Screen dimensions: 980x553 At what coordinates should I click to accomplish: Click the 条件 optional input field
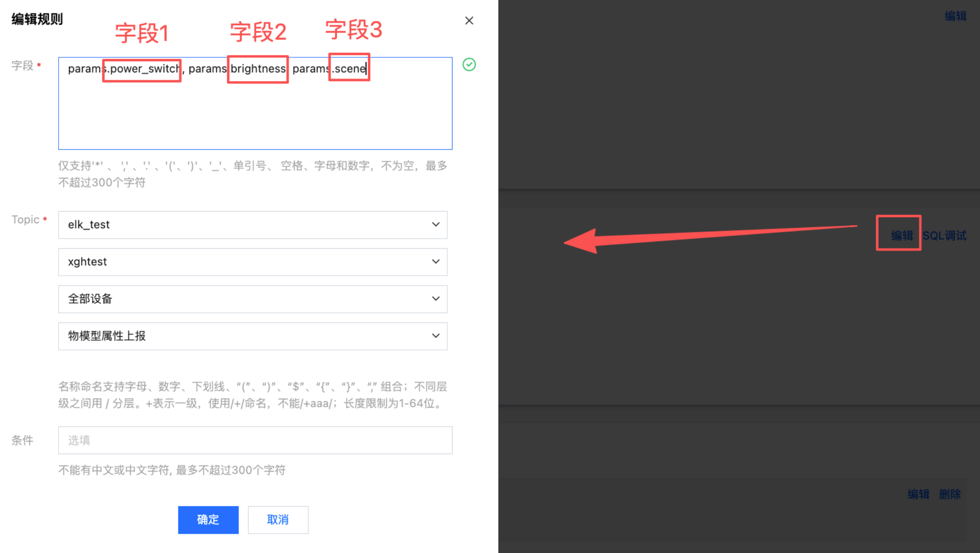click(255, 440)
